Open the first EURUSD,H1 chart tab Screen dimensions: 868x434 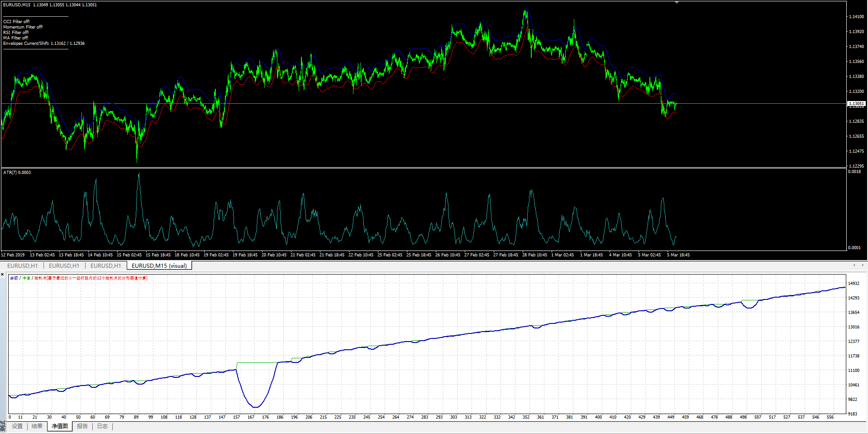pos(23,265)
